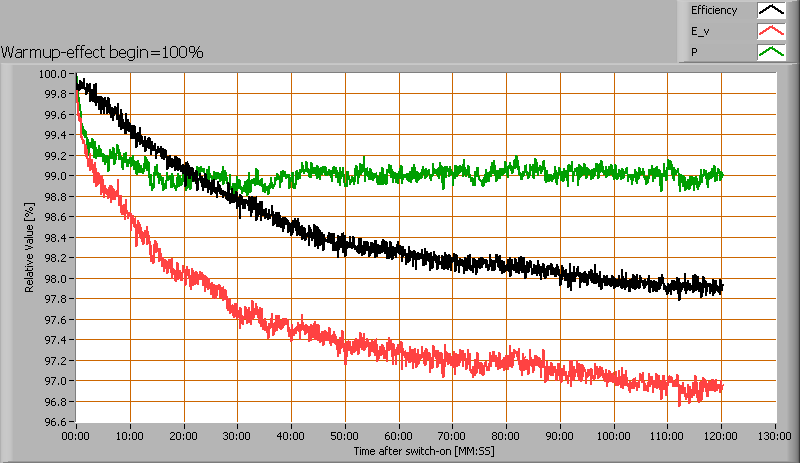The width and height of the screenshot is (800, 463).
Task: Click the right end of the red E_v curve
Action: click(x=720, y=387)
